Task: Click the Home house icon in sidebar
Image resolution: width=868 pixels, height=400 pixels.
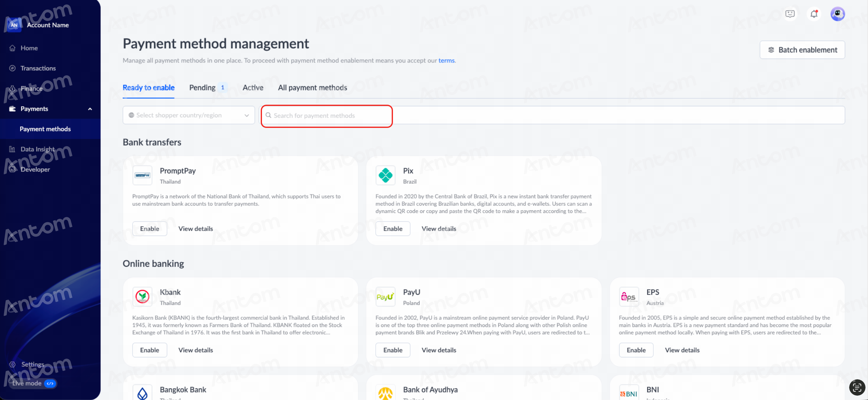Action: pyautogui.click(x=13, y=48)
